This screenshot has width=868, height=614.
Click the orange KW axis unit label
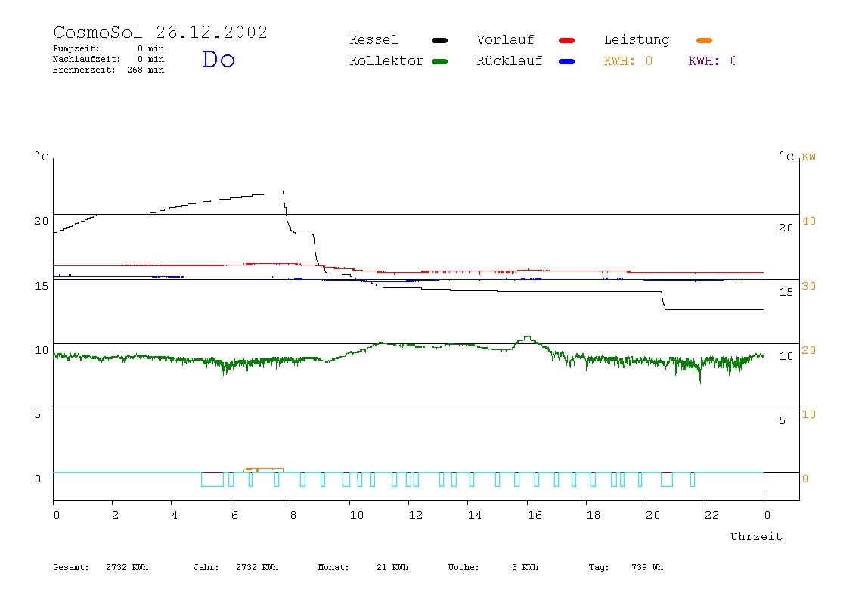click(809, 157)
